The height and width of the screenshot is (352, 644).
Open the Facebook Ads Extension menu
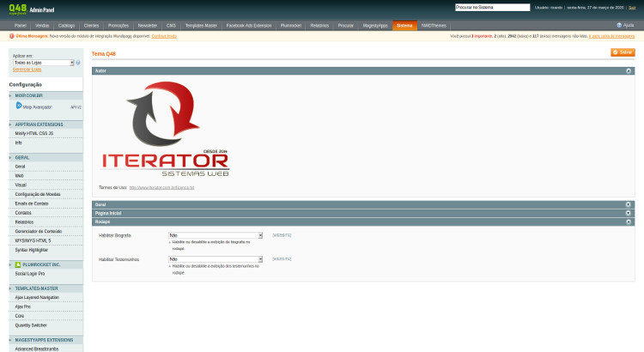[249, 26]
